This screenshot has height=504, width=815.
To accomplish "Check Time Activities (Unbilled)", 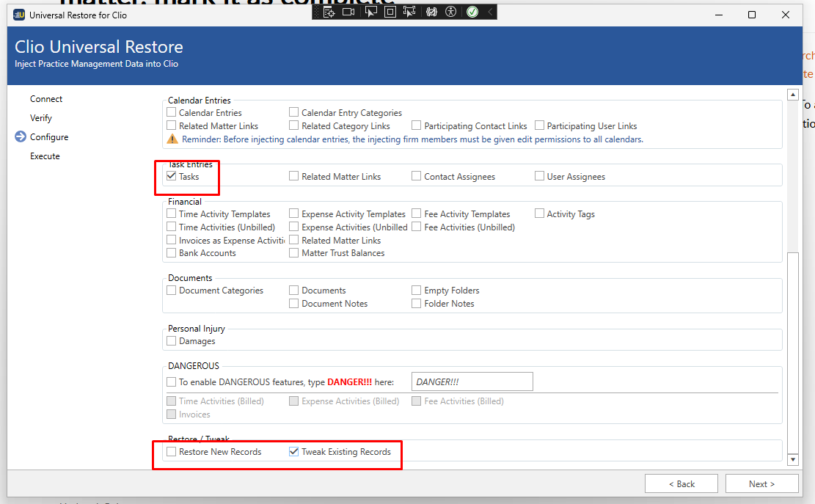I will (171, 227).
